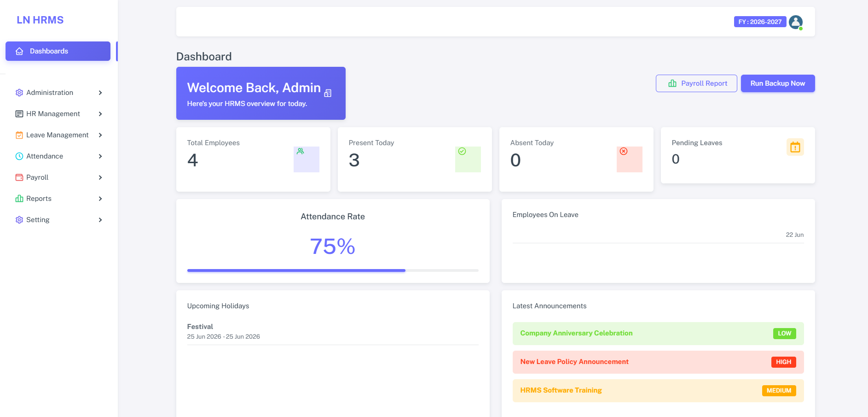
Task: Click the Leave Management calendar icon
Action: pos(19,135)
